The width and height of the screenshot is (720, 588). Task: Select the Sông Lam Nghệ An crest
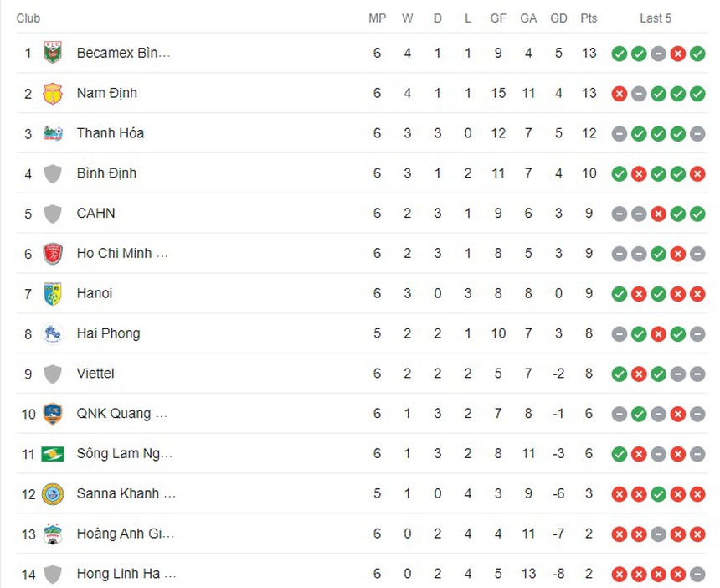(54, 453)
